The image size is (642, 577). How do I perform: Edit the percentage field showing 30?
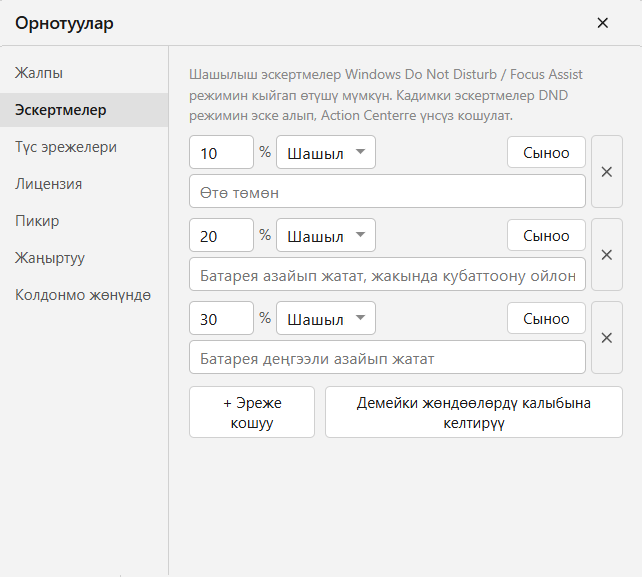(x=222, y=318)
